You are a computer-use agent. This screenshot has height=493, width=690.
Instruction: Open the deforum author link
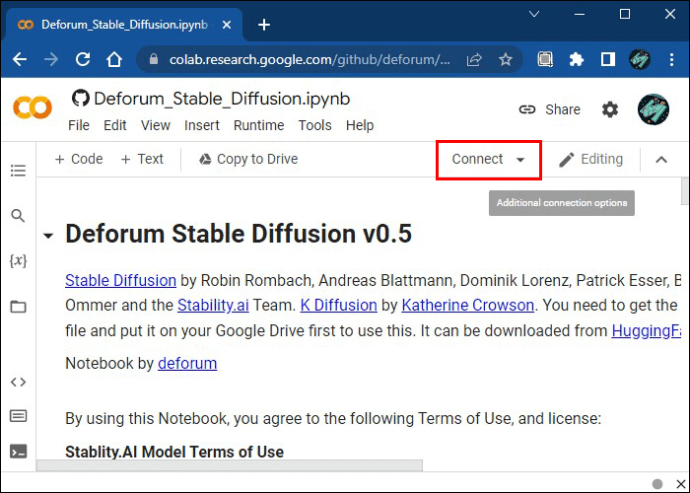tap(187, 364)
